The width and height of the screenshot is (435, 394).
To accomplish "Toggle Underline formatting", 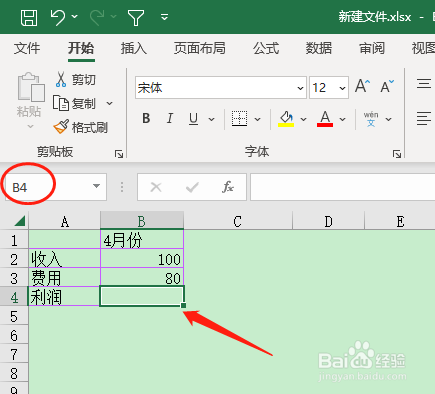I will tap(193, 118).
